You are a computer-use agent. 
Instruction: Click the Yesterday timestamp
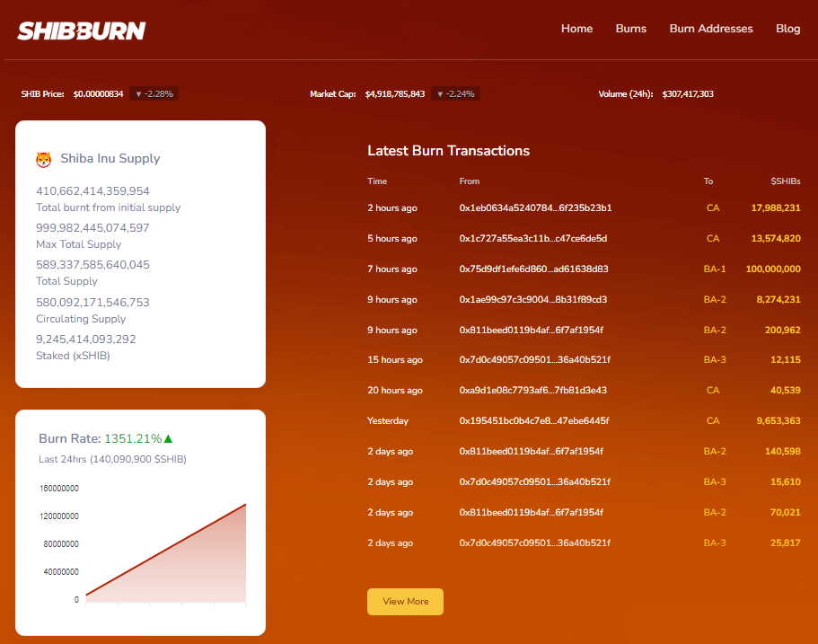tap(388, 421)
